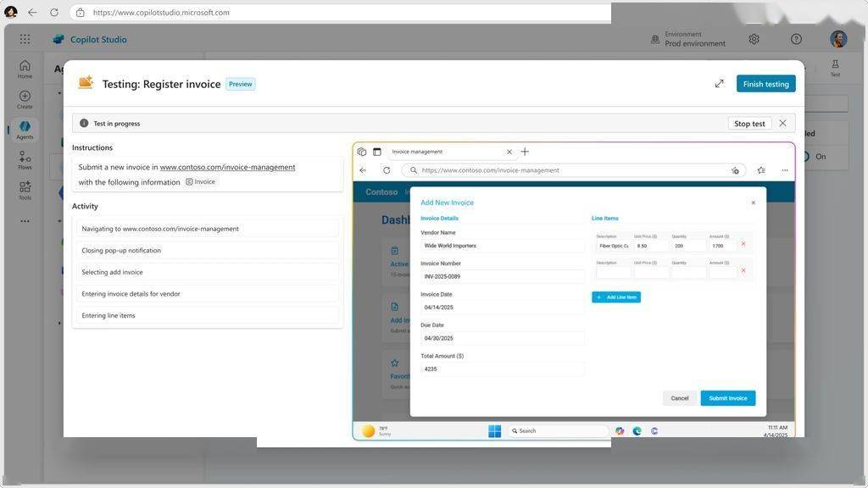This screenshot has height=488, width=868.
Task: Click the Invoice variable chip
Action: click(x=200, y=181)
